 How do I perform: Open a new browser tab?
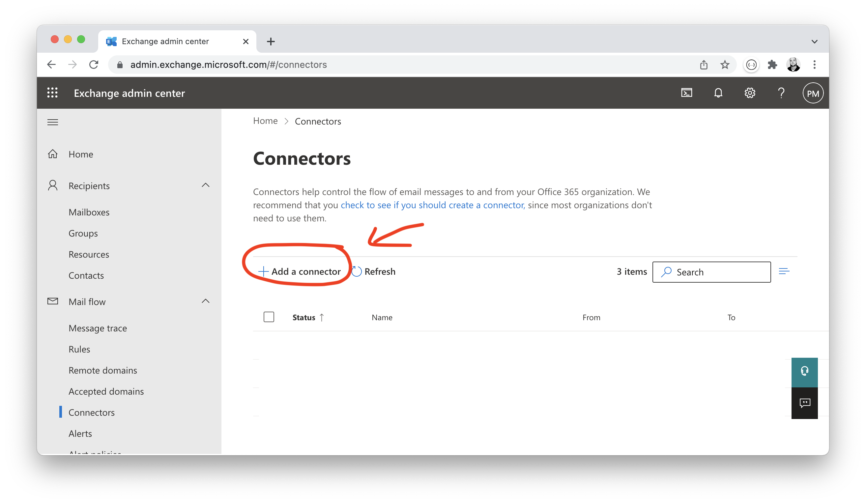(x=271, y=42)
